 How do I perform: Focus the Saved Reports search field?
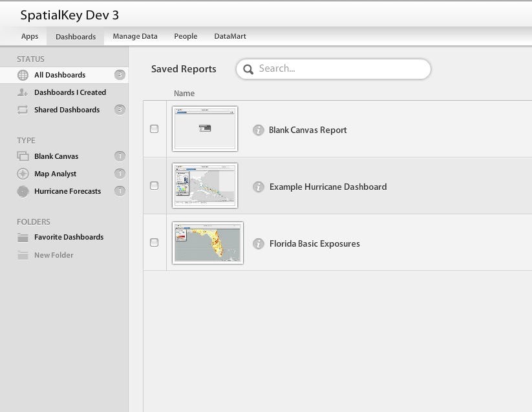pyautogui.click(x=334, y=69)
